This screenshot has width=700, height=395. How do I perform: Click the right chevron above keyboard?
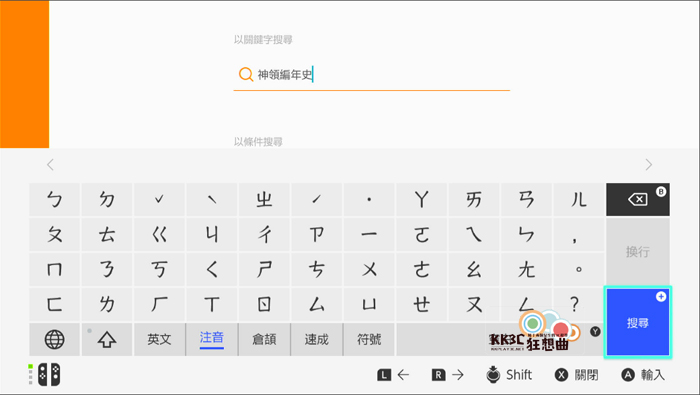[x=649, y=165]
